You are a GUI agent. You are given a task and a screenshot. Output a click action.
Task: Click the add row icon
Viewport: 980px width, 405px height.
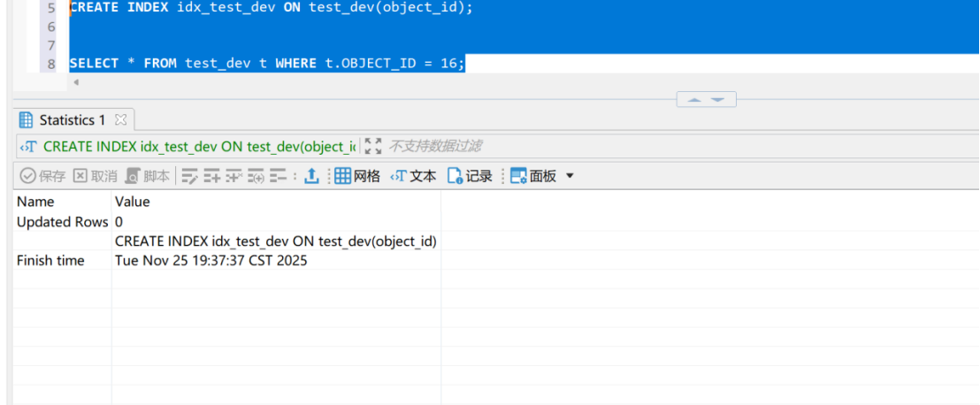click(212, 176)
